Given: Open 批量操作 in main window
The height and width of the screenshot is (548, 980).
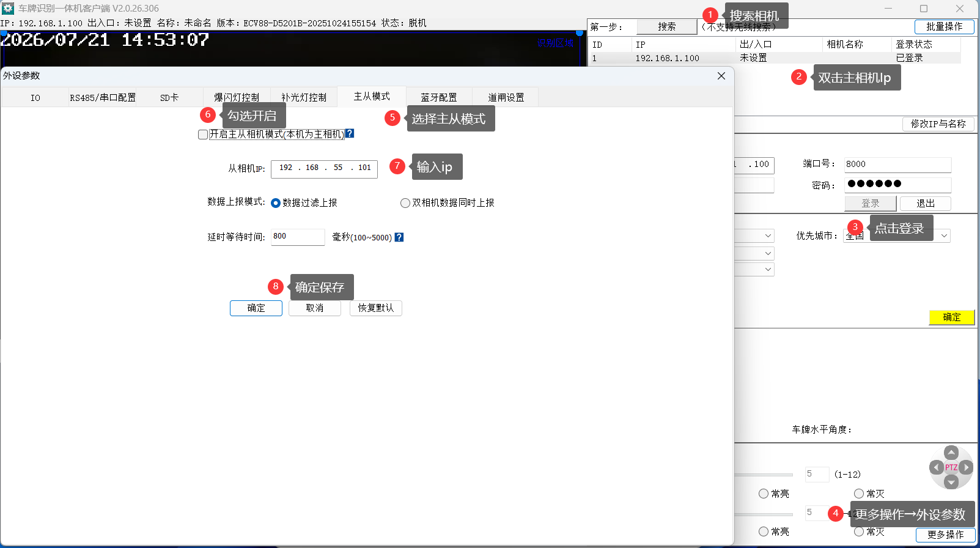Looking at the screenshot, I should [x=945, y=27].
